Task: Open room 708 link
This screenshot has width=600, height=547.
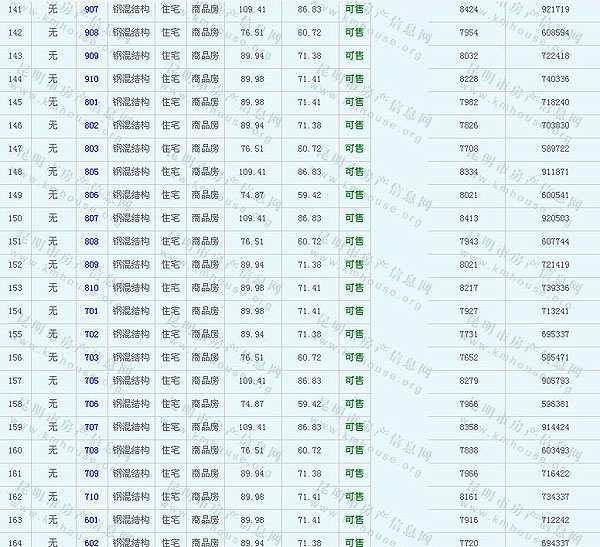Action: coord(91,450)
